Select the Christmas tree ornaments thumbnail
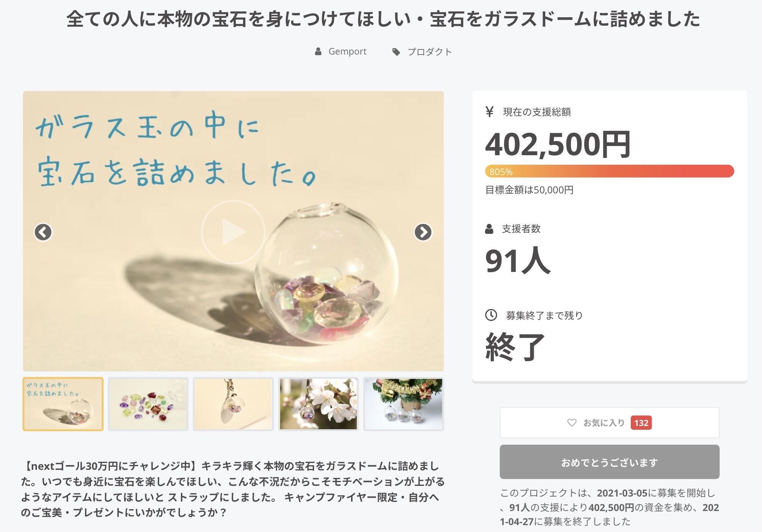Image resolution: width=762 pixels, height=532 pixels. (x=403, y=404)
